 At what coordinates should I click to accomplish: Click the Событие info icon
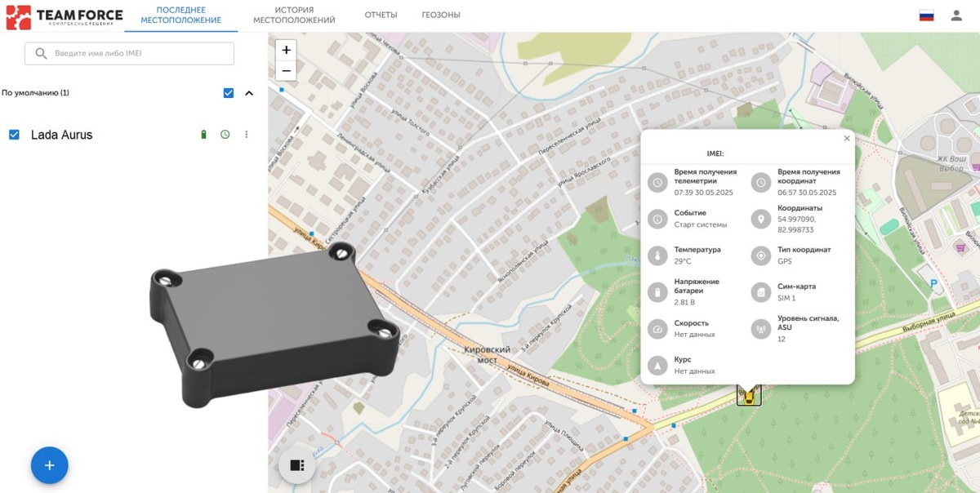pyautogui.click(x=658, y=219)
